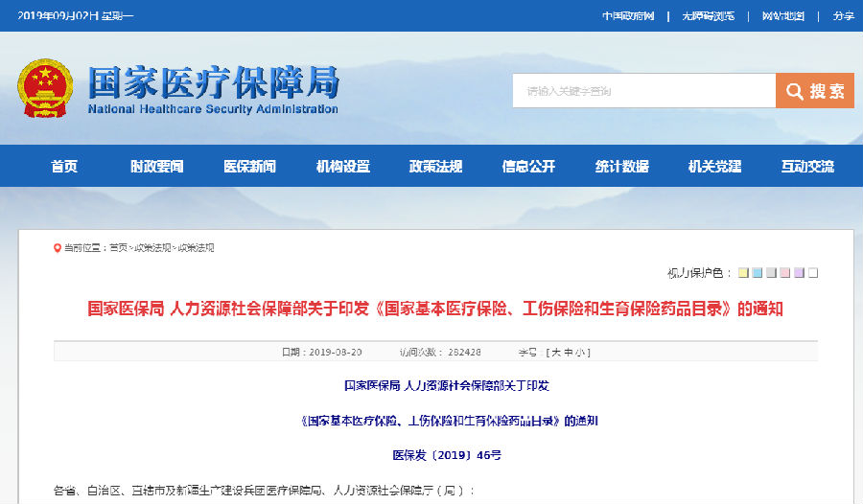Image resolution: width=863 pixels, height=504 pixels.
Task: Select the white eye-protection color swatch
Action: pyautogui.click(x=813, y=273)
